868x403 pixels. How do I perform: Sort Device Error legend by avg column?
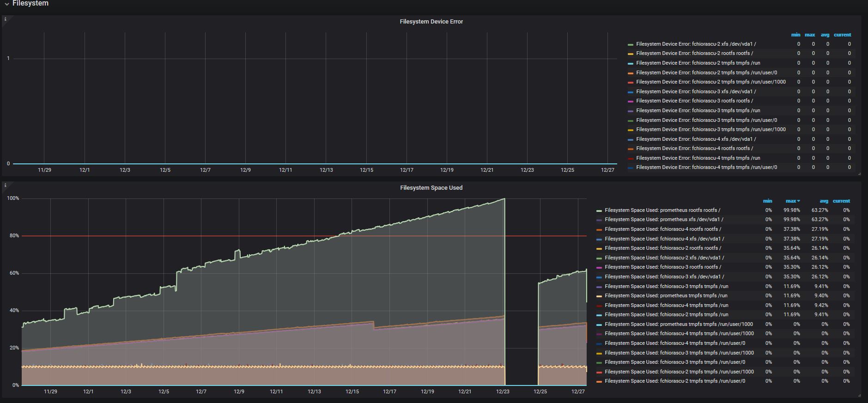(825, 35)
